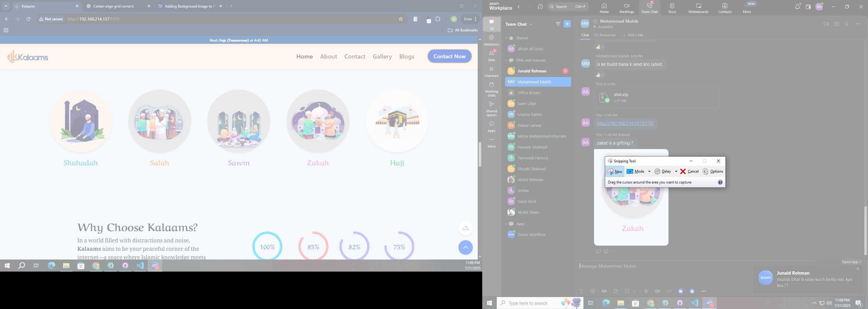
Task: Click Cancel in the Snipping Tool
Action: click(x=689, y=172)
